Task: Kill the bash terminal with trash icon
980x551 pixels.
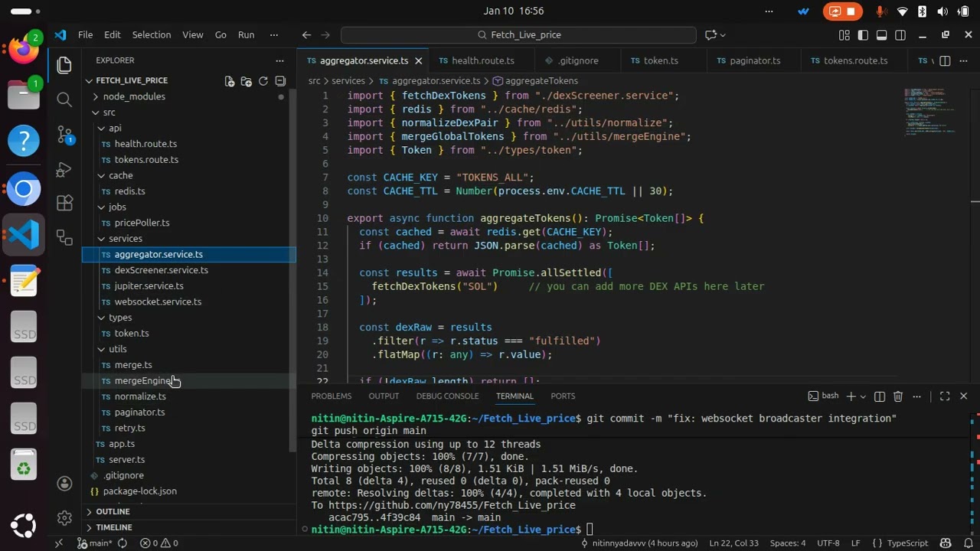Action: coord(898,396)
